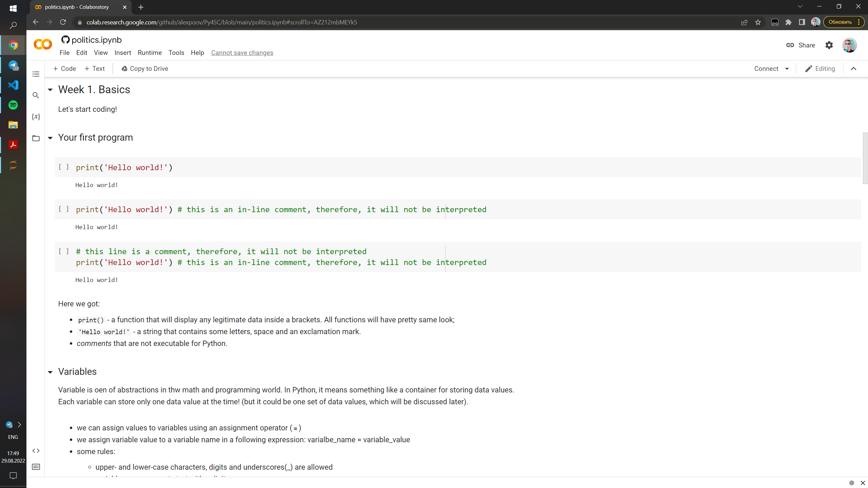Reload the page with browser refresh icon

point(63,22)
